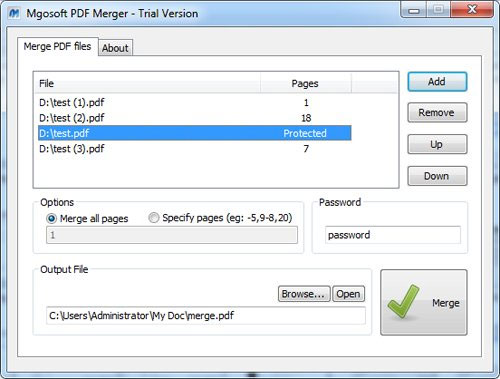Select row D:\test (1).pdf
This screenshot has height=379, width=500.
195,102
